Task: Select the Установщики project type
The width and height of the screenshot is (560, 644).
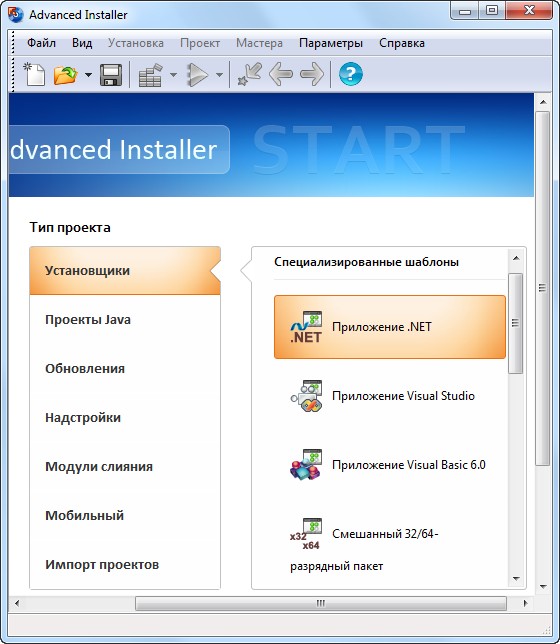Action: click(125, 271)
